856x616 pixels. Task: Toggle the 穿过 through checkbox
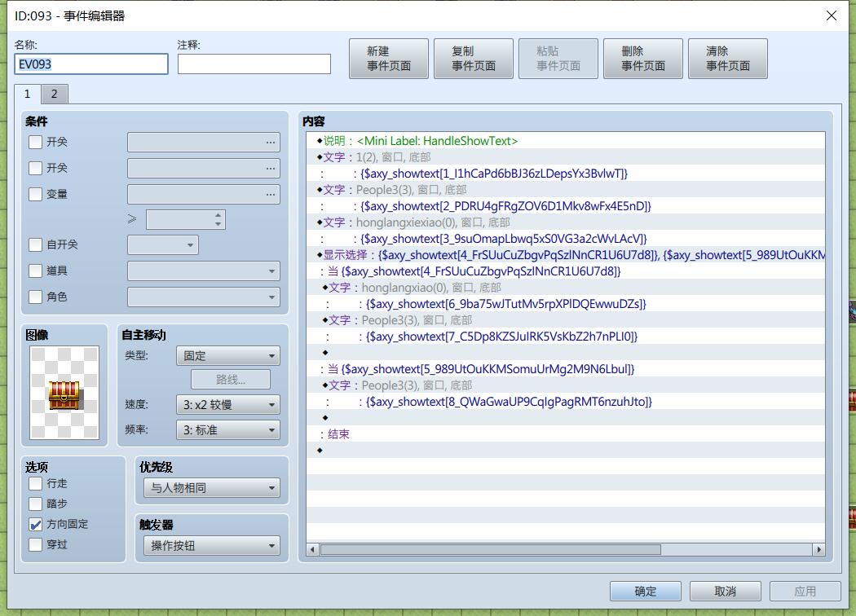36,544
